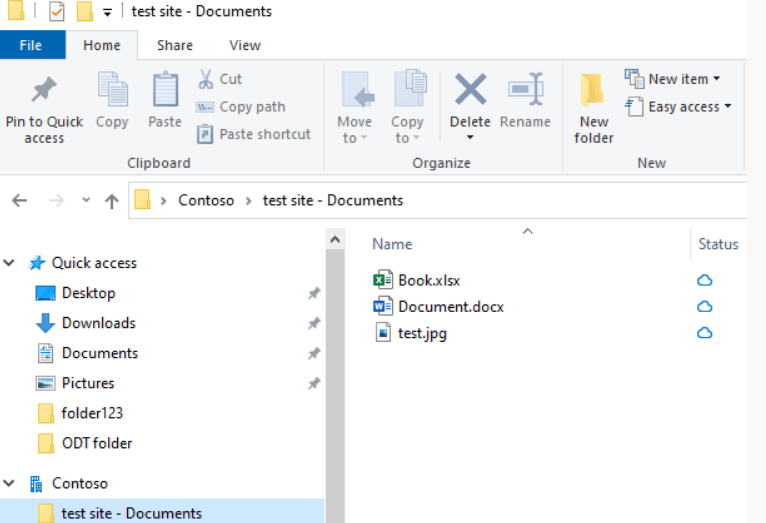The image size is (766, 523).
Task: Open the File tab
Action: coord(31,45)
